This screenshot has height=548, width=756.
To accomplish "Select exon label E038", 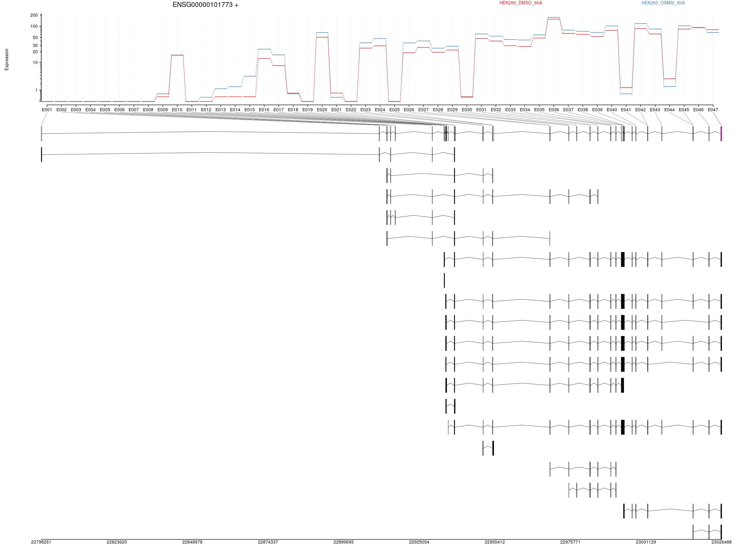I will pos(583,110).
